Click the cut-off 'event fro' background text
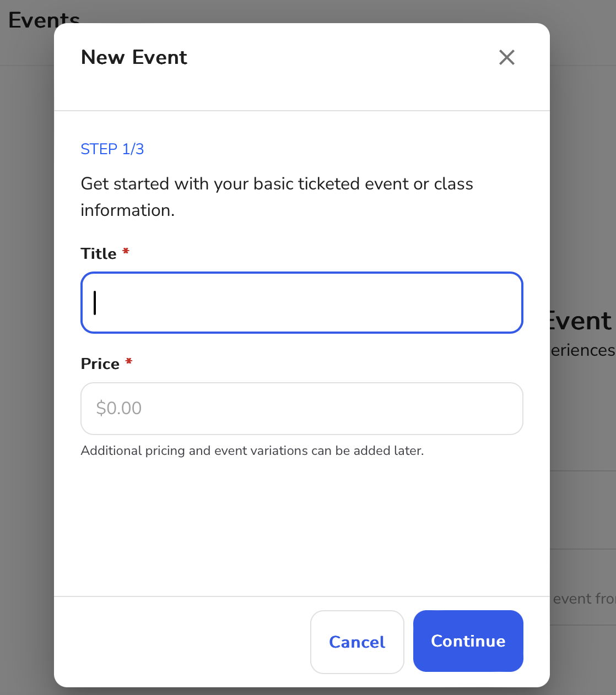The width and height of the screenshot is (616, 695). pyautogui.click(x=584, y=599)
